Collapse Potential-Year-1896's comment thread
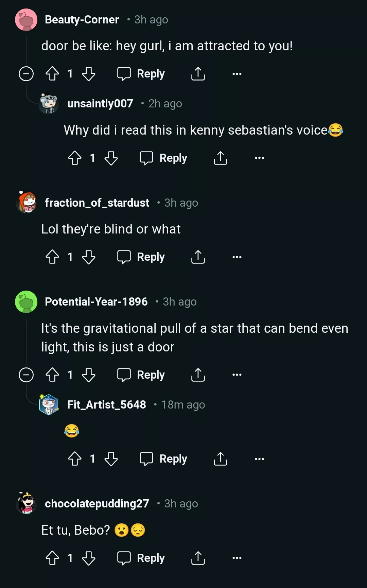Viewport: 367px width, 588px height. click(x=26, y=375)
